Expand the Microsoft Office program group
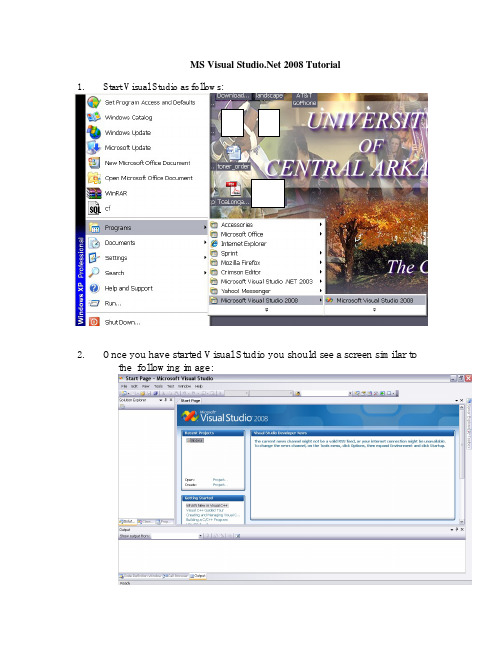502x649 pixels. (x=267, y=234)
